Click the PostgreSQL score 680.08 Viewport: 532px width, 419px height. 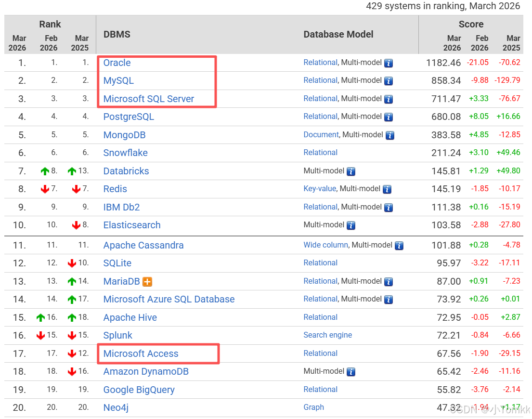[x=446, y=117]
